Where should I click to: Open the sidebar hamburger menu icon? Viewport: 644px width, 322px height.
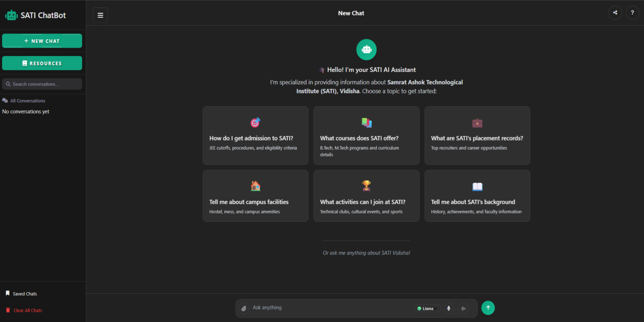(x=100, y=15)
